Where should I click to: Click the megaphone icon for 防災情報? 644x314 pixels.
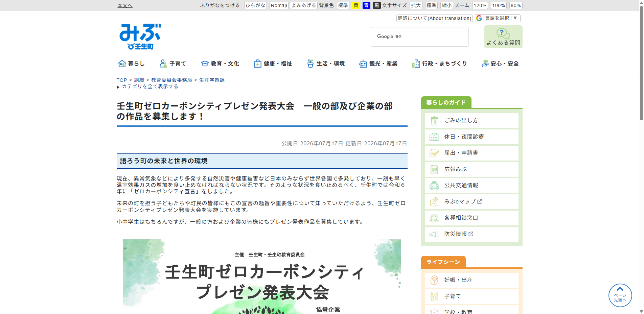[434, 234]
